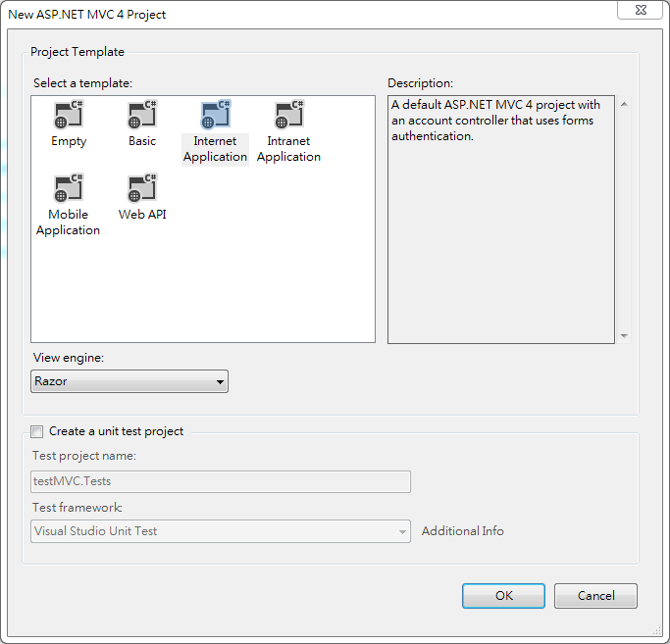Click the Description scrollbar up arrow
The image size is (670, 644).
(624, 104)
